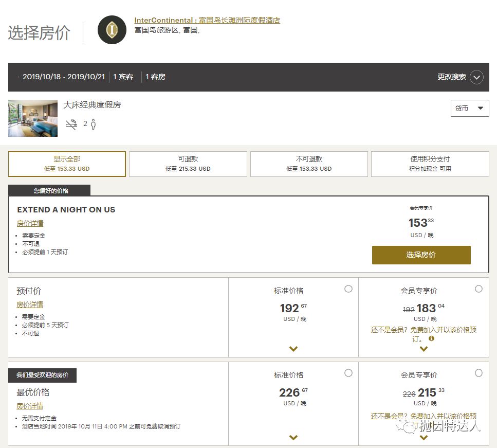Click the 1 宾客 text

[x=123, y=77]
